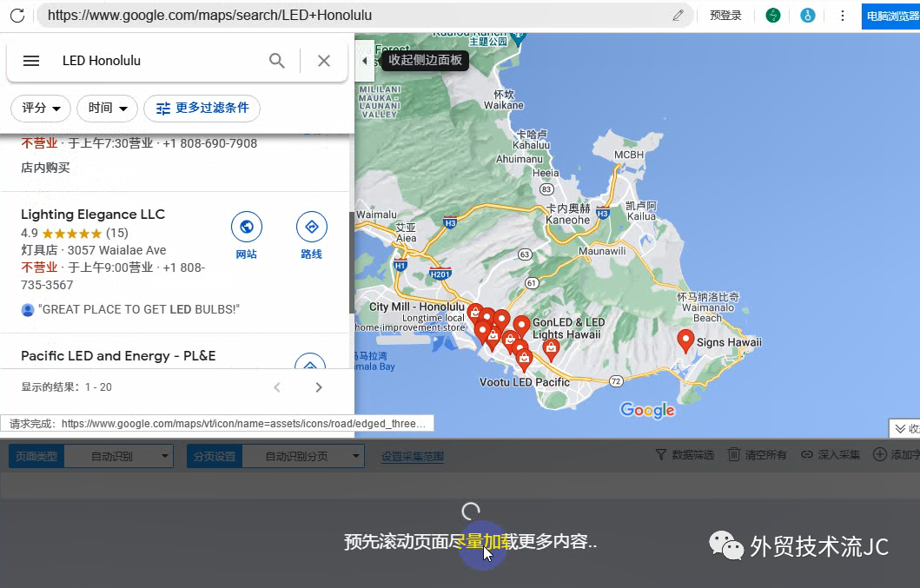Collapse the side panel arrow
The width and height of the screenshot is (920, 588).
click(364, 61)
